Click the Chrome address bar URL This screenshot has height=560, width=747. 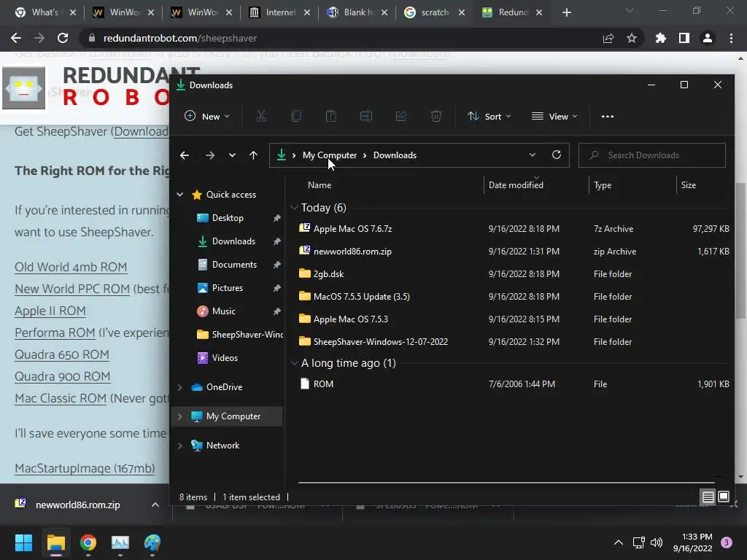180,38
